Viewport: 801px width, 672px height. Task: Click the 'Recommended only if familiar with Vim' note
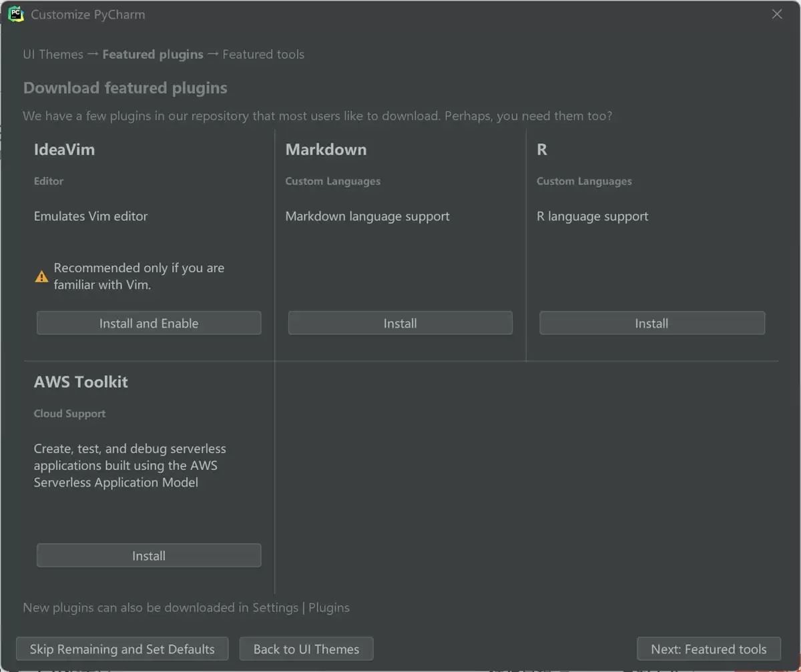tap(139, 276)
